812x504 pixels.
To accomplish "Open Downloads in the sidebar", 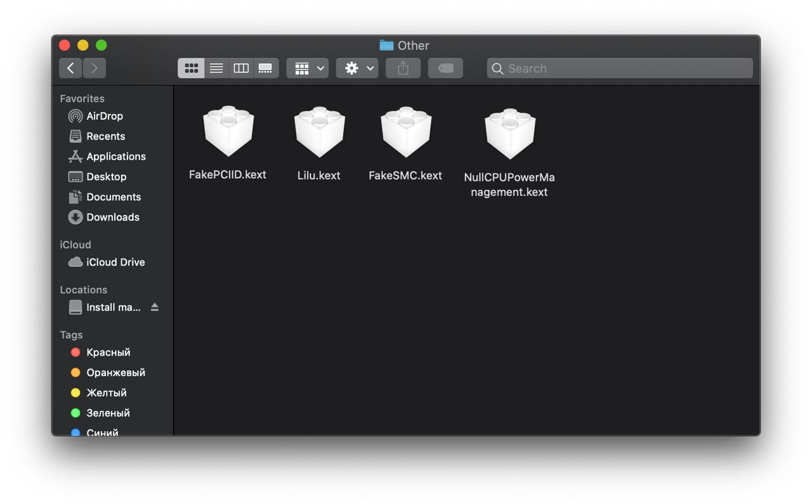I will tap(112, 217).
